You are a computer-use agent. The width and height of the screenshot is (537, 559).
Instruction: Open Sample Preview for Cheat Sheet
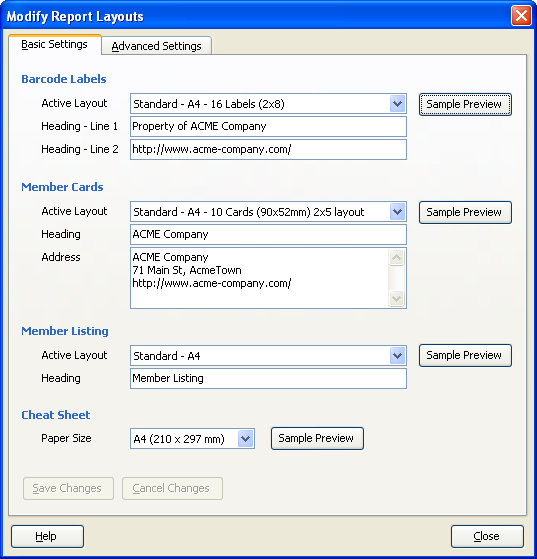point(317,438)
